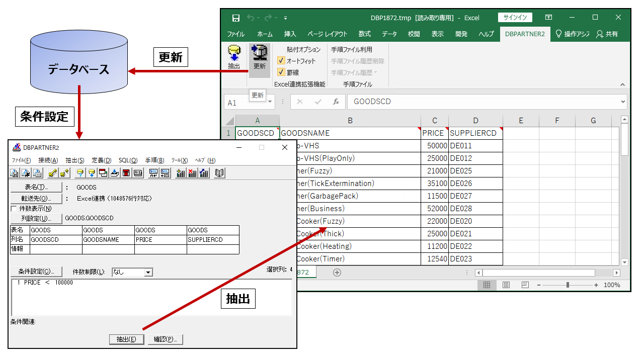Click the 表名(T)... button

tap(36, 187)
